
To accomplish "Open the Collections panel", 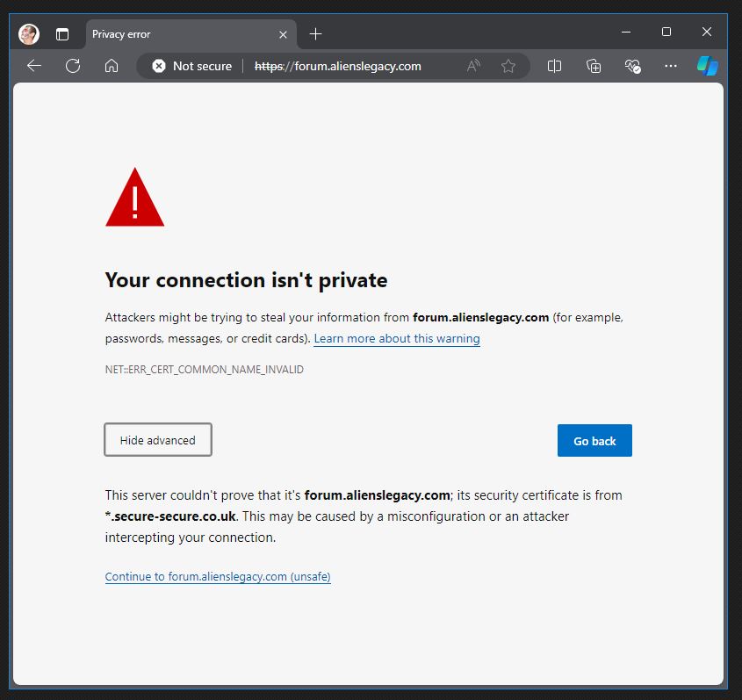I will (594, 66).
